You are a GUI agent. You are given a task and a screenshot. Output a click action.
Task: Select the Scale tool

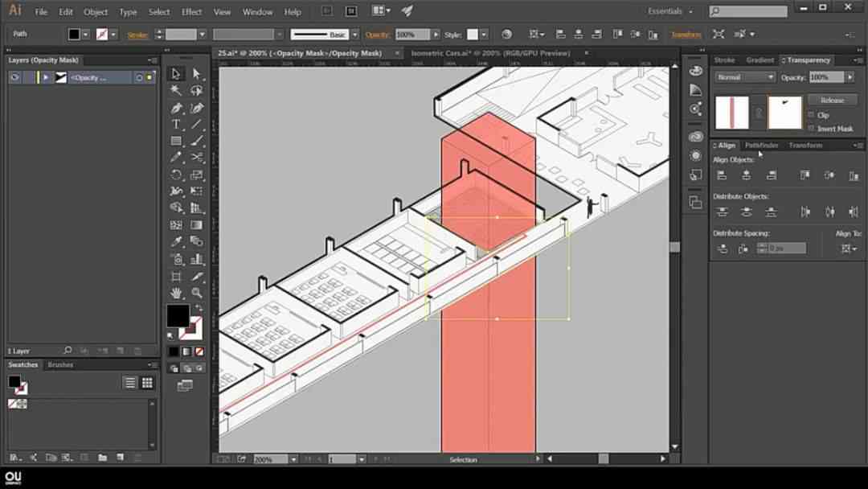click(196, 175)
